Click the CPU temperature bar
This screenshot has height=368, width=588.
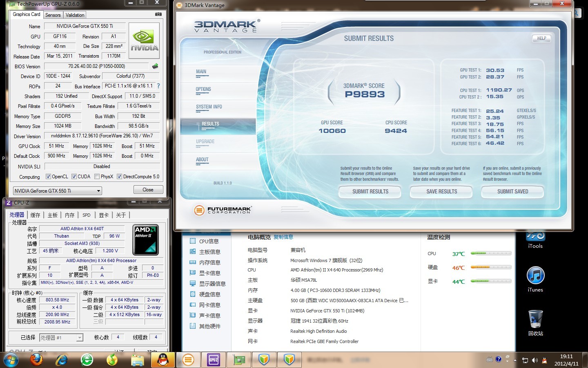tap(491, 254)
